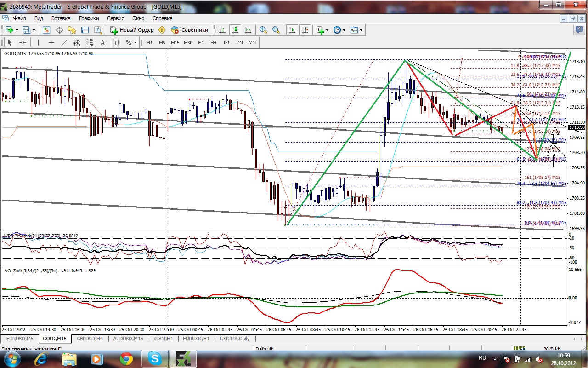Image resolution: width=588 pixels, height=368 pixels.
Task: Select the draw trendline tool
Action: coord(64,43)
